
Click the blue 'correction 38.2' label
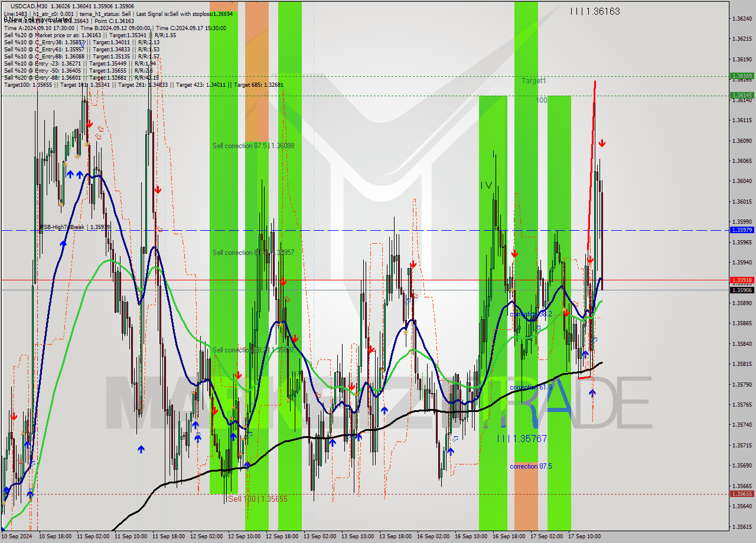pos(530,314)
